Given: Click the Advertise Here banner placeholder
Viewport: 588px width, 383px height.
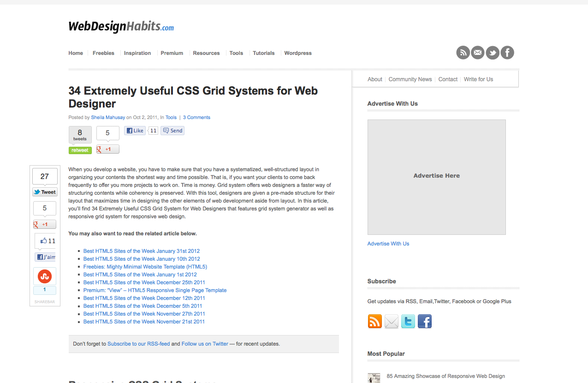Looking at the screenshot, I should [436, 177].
